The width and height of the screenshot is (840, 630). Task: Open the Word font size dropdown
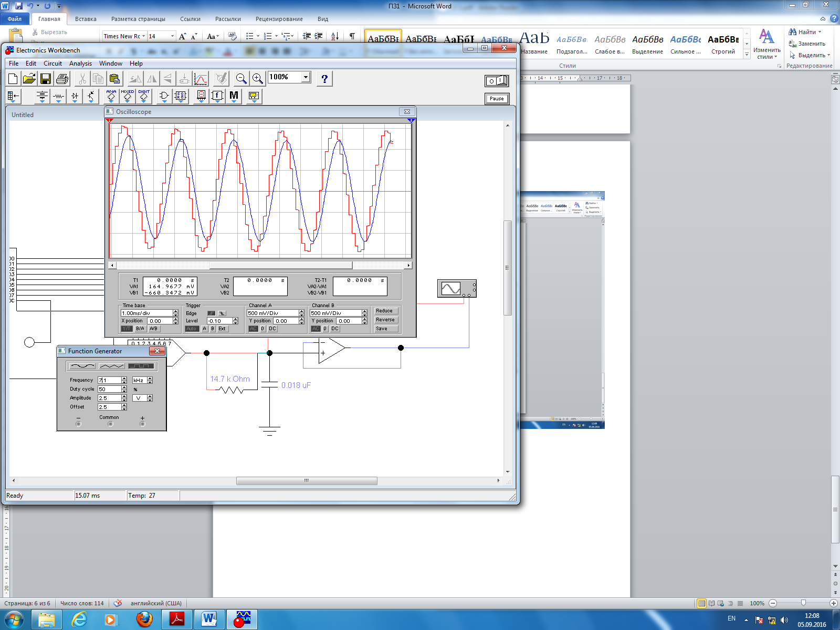(172, 36)
